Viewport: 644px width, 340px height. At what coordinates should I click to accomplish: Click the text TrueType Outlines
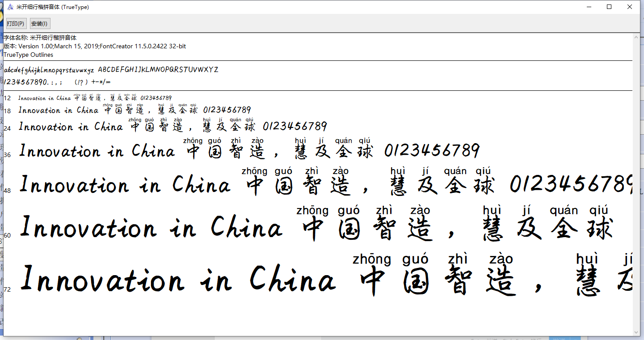(x=29, y=55)
